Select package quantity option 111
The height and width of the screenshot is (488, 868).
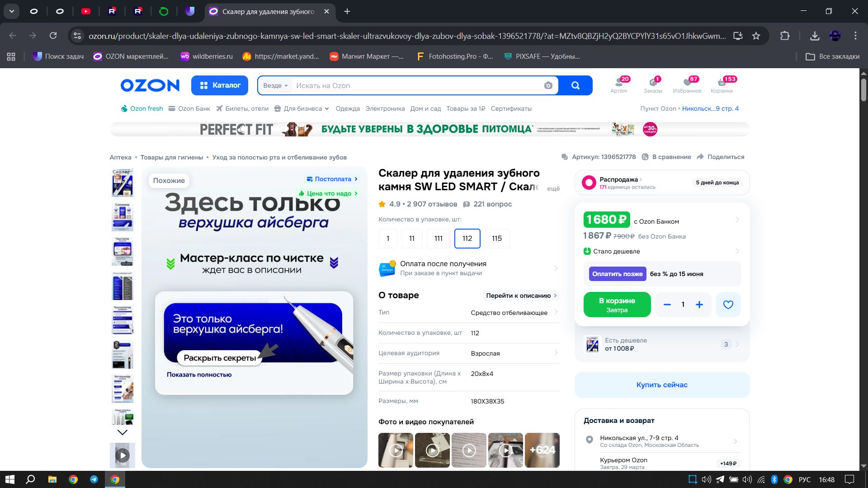point(438,238)
